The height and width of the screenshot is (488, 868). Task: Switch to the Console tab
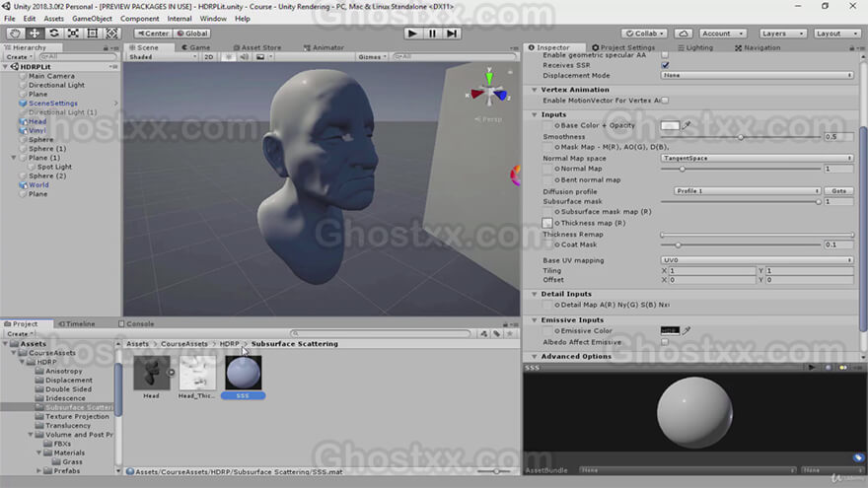coord(136,323)
